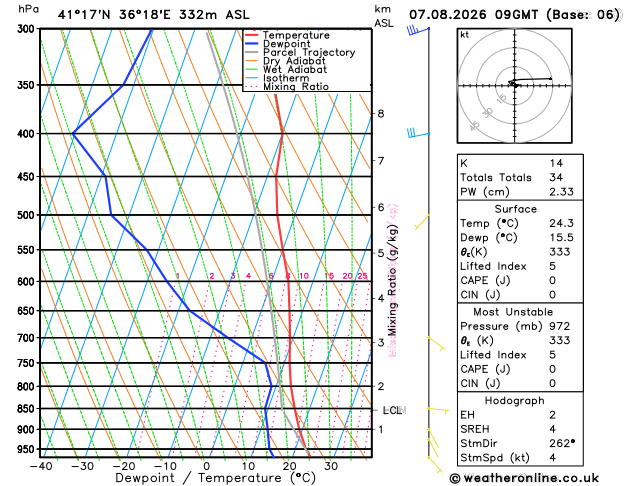Click the hodograph wind plot

click(x=515, y=85)
